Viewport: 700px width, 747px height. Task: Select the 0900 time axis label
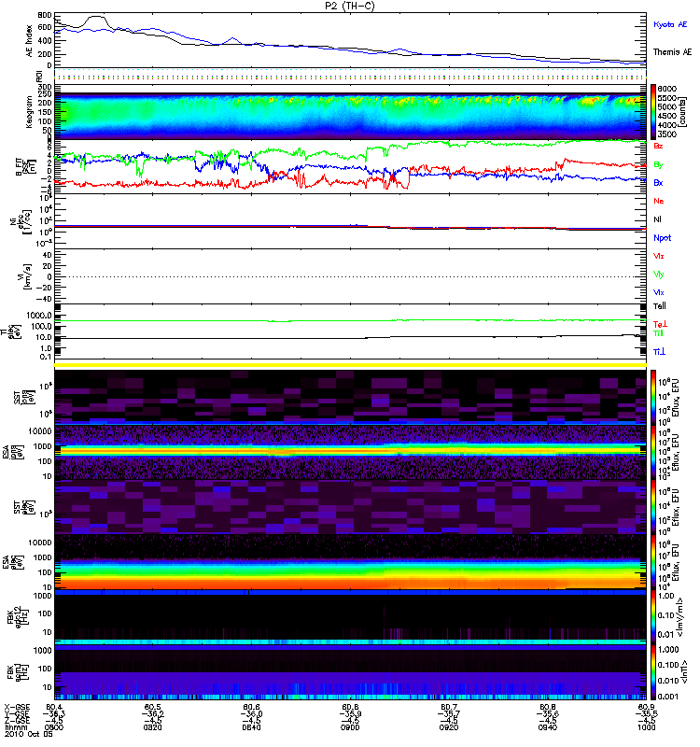tap(350, 727)
